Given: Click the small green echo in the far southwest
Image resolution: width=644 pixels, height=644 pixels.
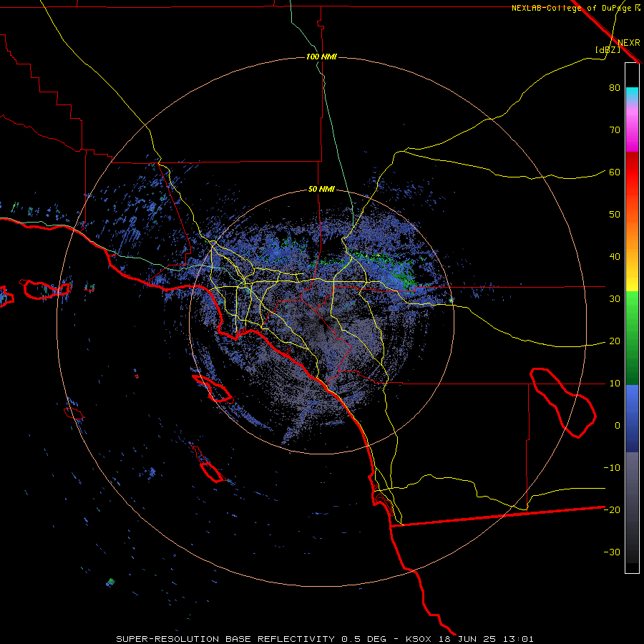Looking at the screenshot, I should [x=110, y=582].
